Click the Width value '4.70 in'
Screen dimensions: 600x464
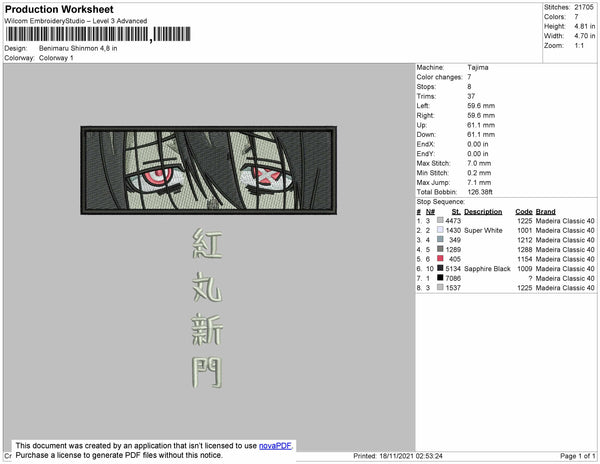pos(584,36)
